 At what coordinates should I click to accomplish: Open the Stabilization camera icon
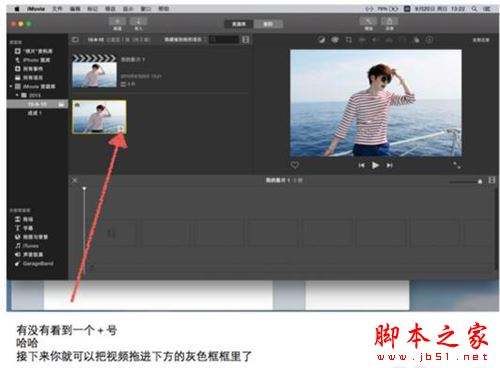pyautogui.click(x=362, y=40)
